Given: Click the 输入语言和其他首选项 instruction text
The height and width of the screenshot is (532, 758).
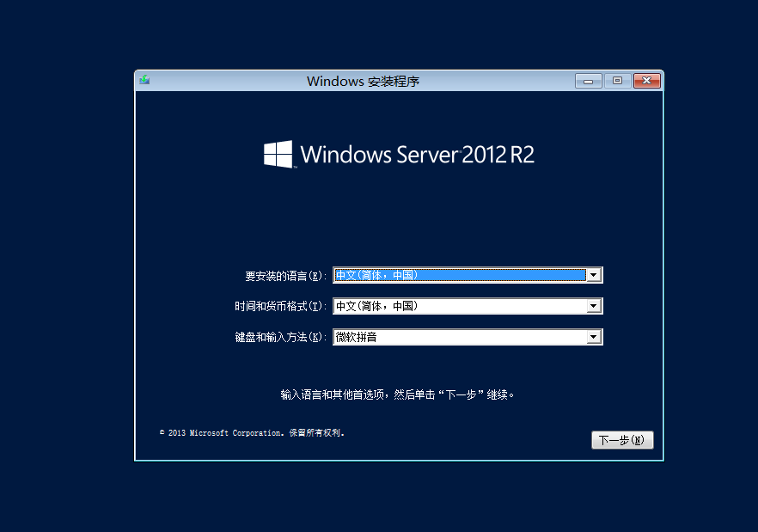Looking at the screenshot, I should pyautogui.click(x=397, y=394).
